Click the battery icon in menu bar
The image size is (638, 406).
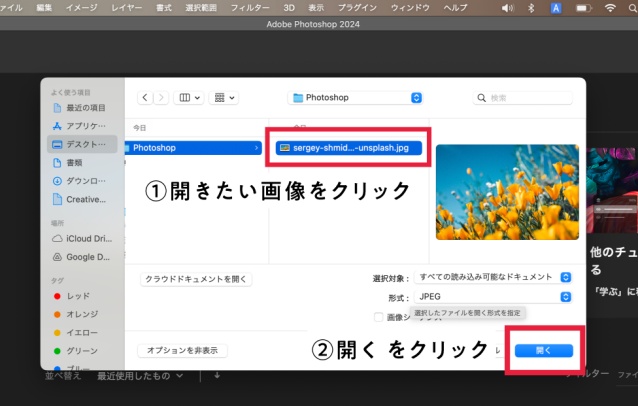pos(583,8)
